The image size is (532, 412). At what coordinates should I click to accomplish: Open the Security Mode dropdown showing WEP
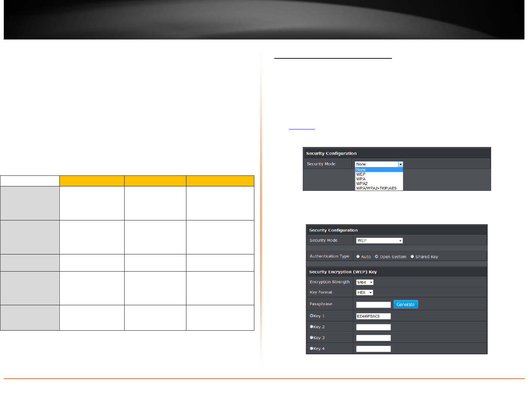pos(379,241)
